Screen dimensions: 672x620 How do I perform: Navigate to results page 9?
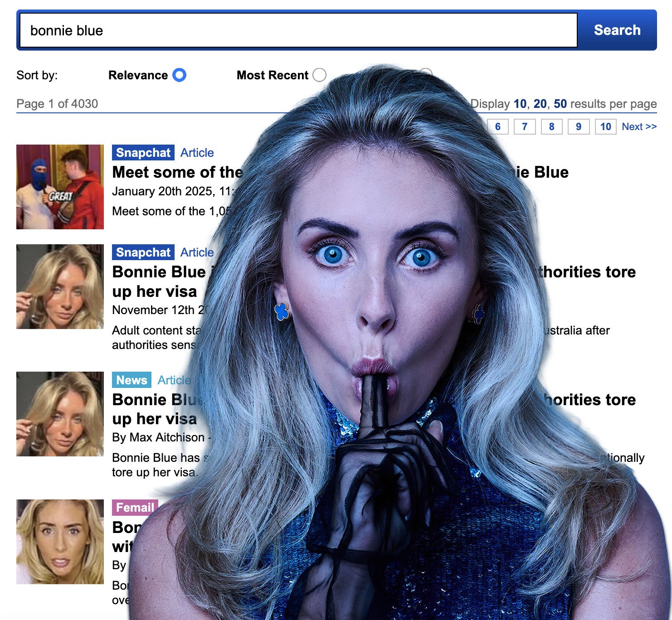[x=579, y=127]
